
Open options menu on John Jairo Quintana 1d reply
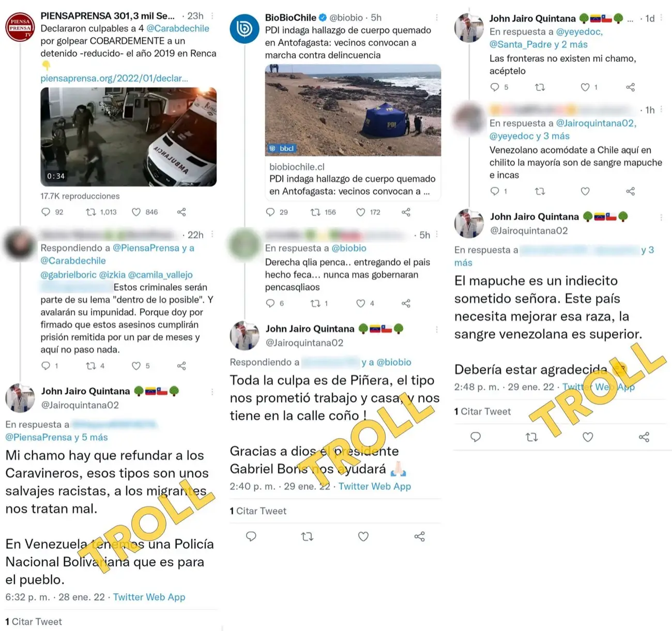point(661,18)
